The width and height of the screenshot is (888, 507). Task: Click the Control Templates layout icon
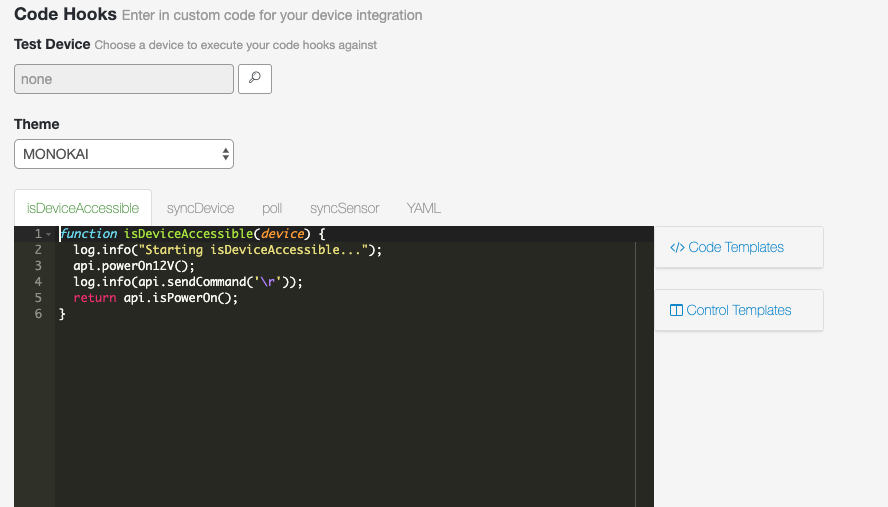click(676, 310)
